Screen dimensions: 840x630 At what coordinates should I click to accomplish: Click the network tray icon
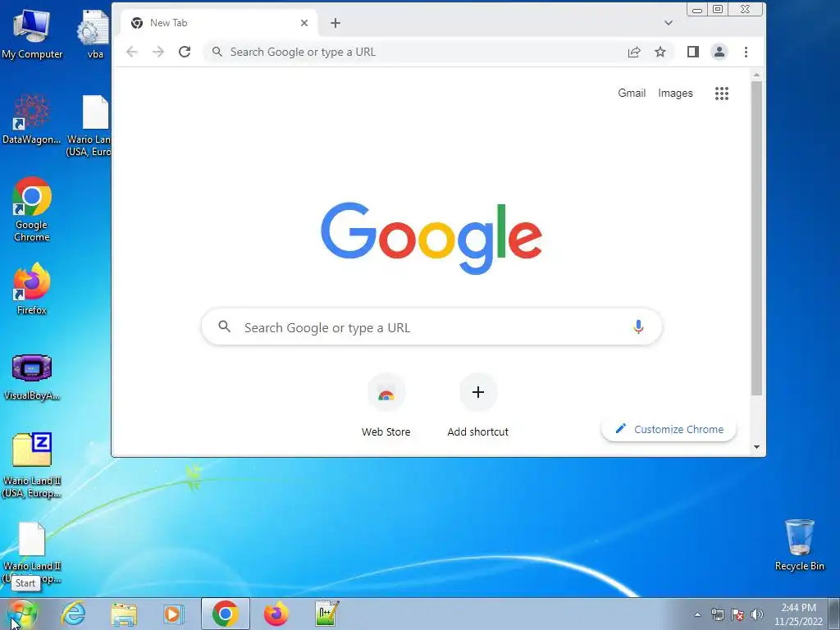[x=717, y=614]
